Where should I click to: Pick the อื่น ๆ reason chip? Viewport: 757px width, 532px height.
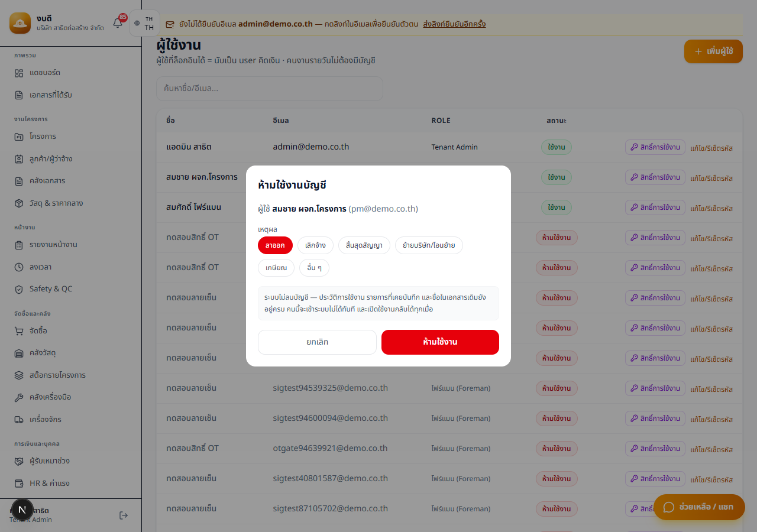coord(314,268)
